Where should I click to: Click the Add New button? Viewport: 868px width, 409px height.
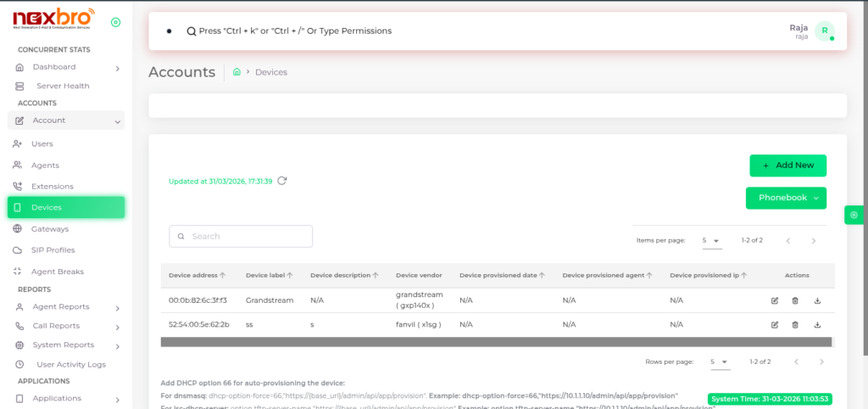click(787, 165)
